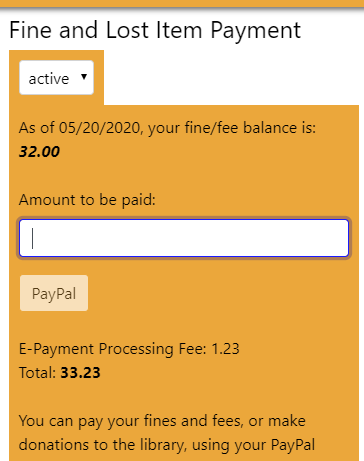Click the 1.23 processing fee value
364x461 pixels.
[x=226, y=349]
